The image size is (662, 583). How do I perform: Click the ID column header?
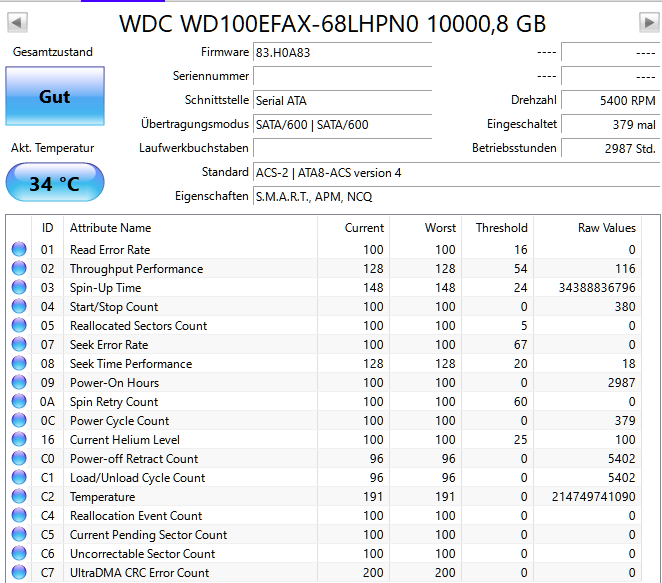pyautogui.click(x=47, y=228)
